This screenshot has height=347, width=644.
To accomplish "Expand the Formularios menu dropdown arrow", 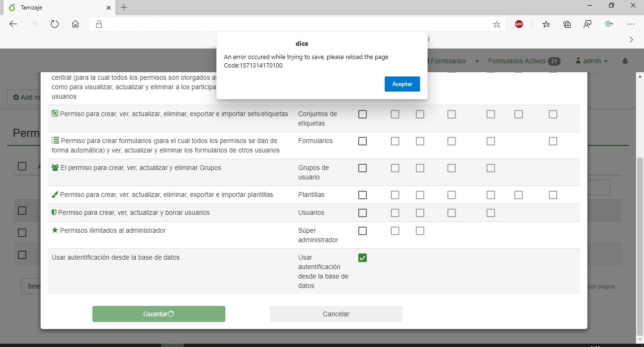I will [x=477, y=61].
